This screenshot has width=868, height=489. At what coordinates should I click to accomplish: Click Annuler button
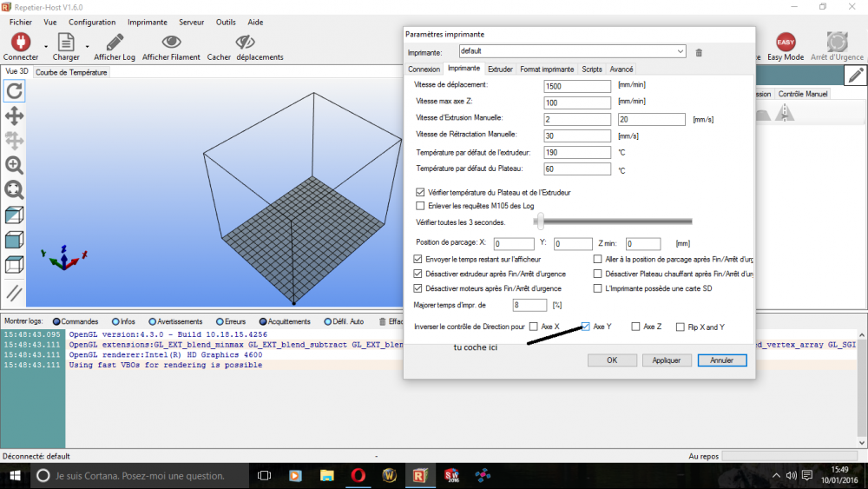point(722,360)
